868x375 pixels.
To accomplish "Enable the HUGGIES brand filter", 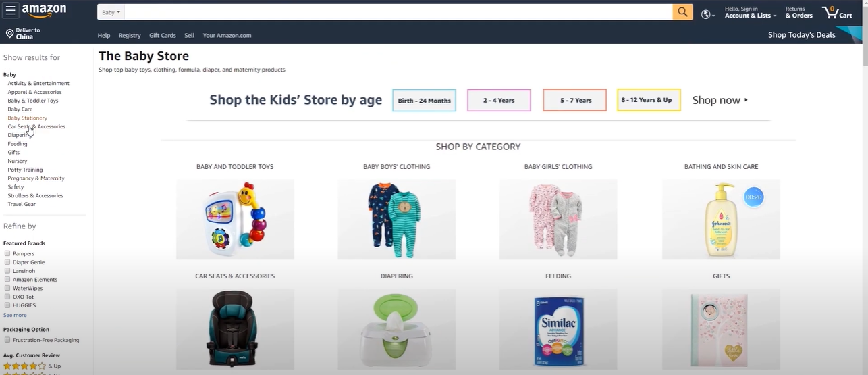I will 7,305.
